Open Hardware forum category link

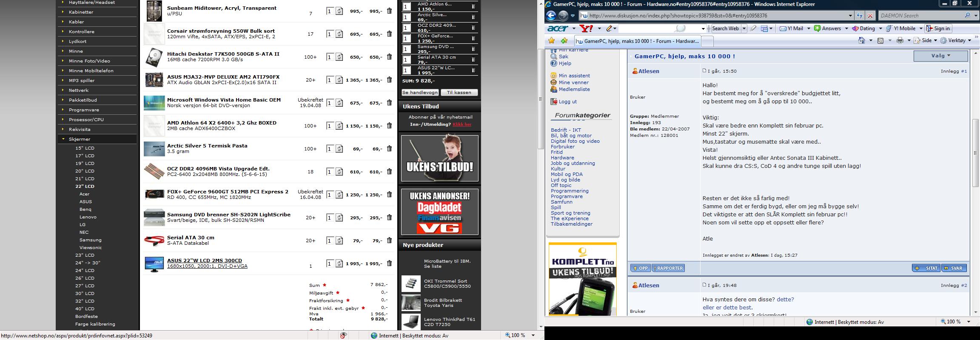[562, 158]
